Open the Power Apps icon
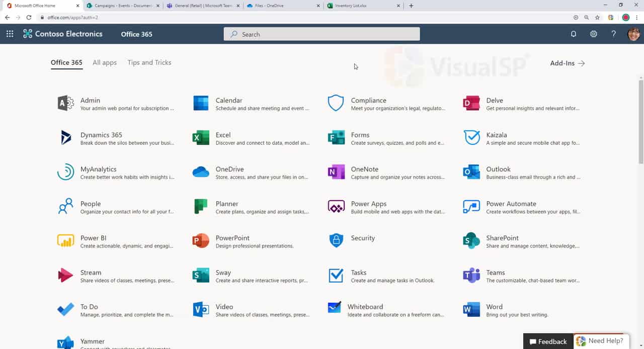This screenshot has width=644, height=349. (x=336, y=206)
